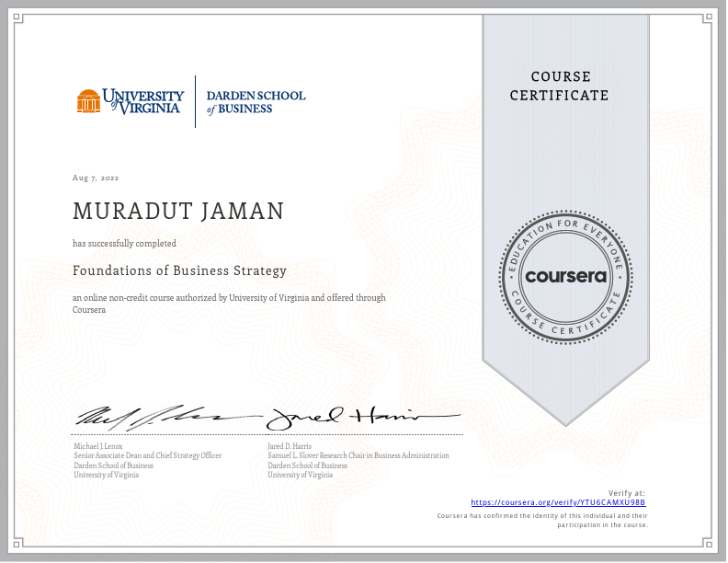Click the signer name Jared D. Harris
Image resolution: width=728 pixels, height=563 pixels.
point(290,446)
